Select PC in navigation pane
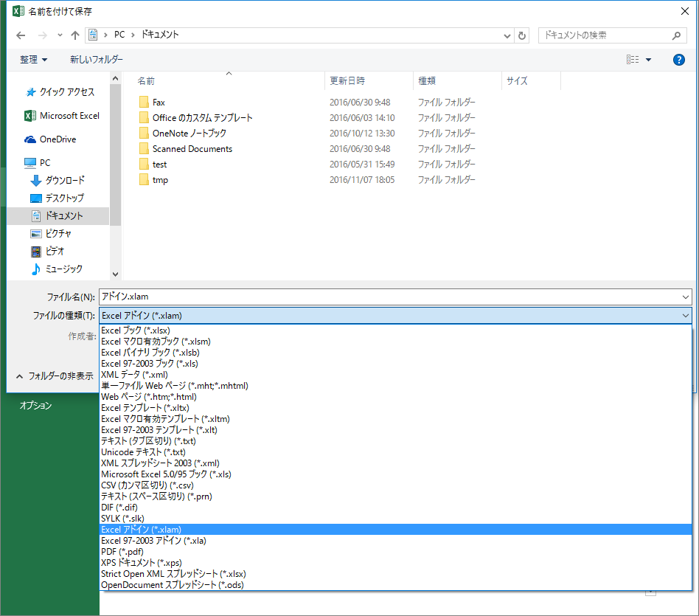Screen dimensions: 699x616 coord(38,163)
